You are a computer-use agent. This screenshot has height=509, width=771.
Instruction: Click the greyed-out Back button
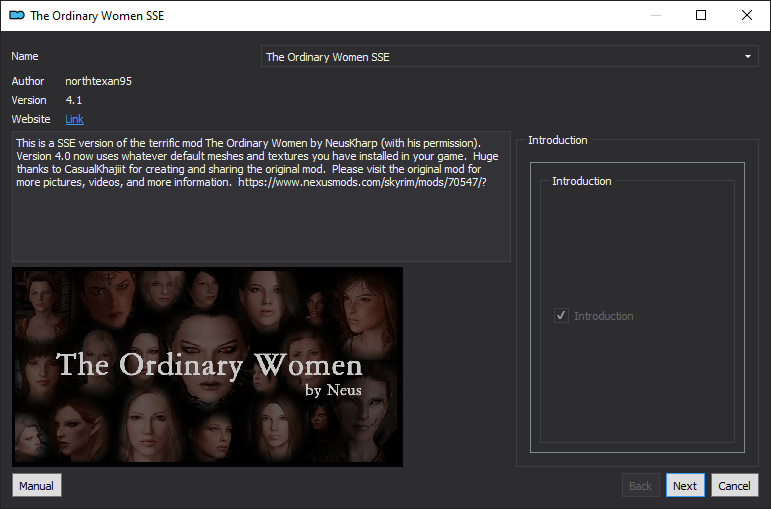pyautogui.click(x=641, y=485)
